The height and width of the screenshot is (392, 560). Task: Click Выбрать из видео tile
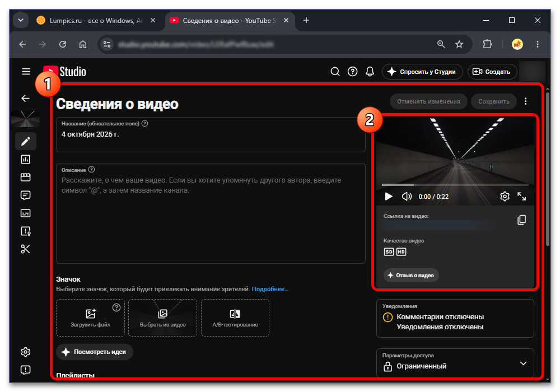(162, 318)
